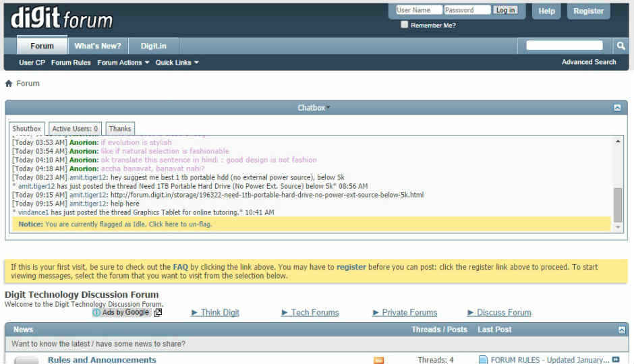Toggle the Remember Me checkbox
The image size is (634, 364).
tap(404, 24)
